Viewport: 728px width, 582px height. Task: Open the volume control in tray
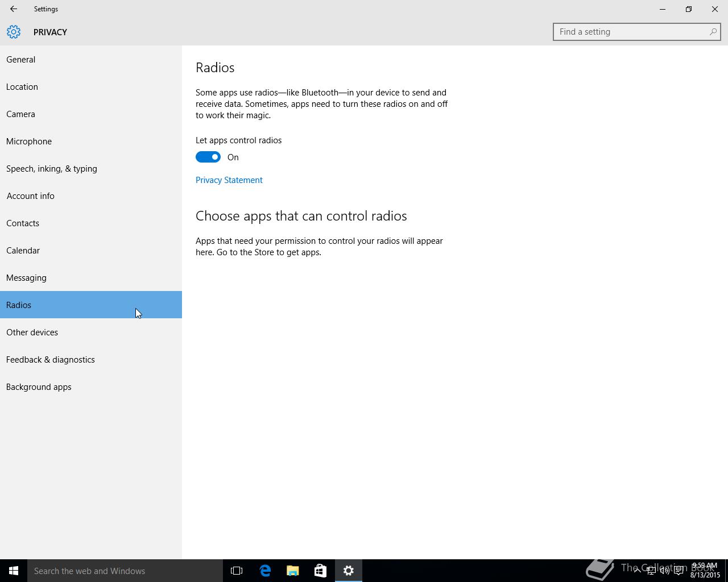point(664,571)
